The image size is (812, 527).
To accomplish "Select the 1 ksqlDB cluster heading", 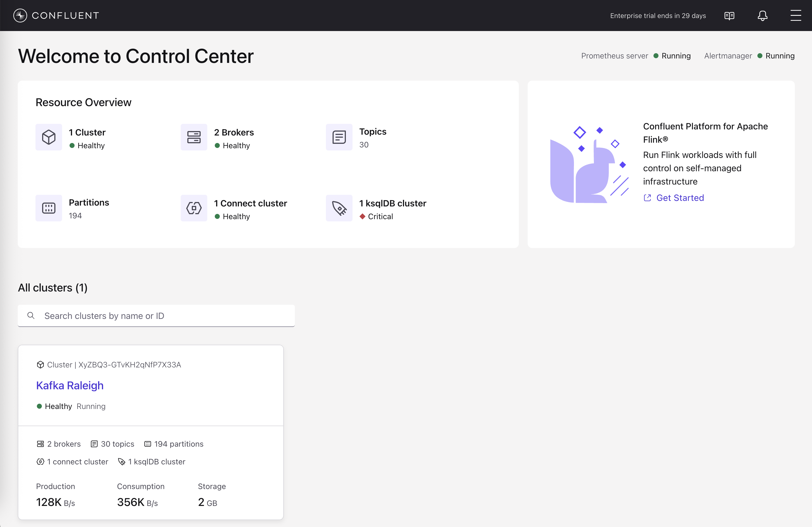I will 392,203.
